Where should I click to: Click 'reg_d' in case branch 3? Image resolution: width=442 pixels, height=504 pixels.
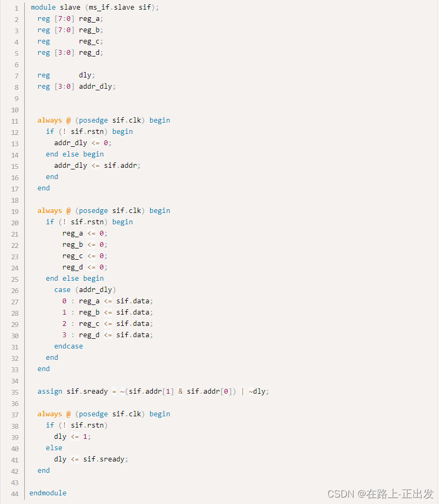click(x=89, y=335)
